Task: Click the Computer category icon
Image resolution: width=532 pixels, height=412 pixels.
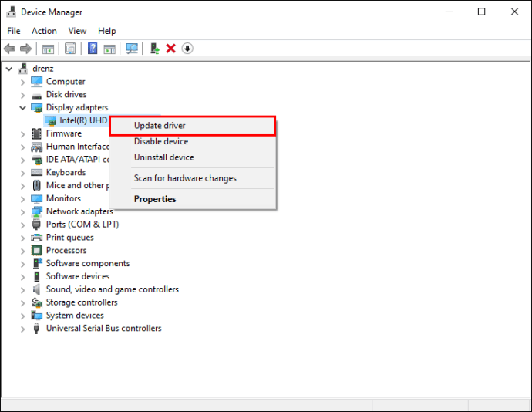Action: coord(37,82)
